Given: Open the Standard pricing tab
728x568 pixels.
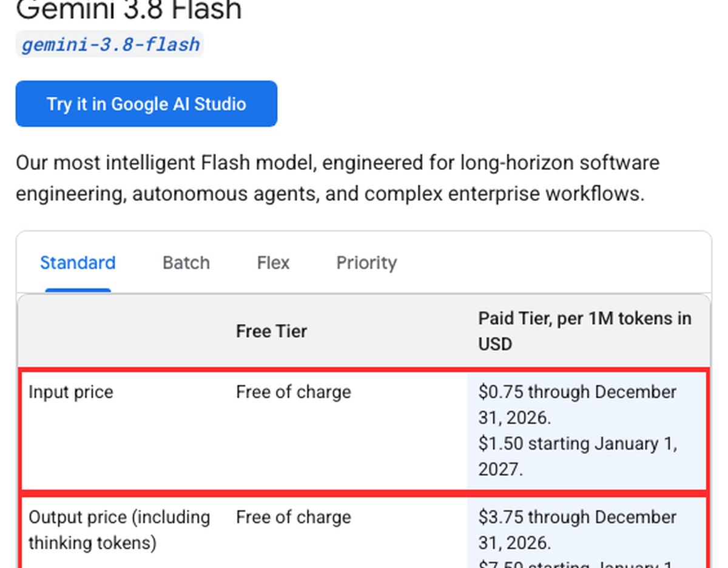Looking at the screenshot, I should pos(78,263).
